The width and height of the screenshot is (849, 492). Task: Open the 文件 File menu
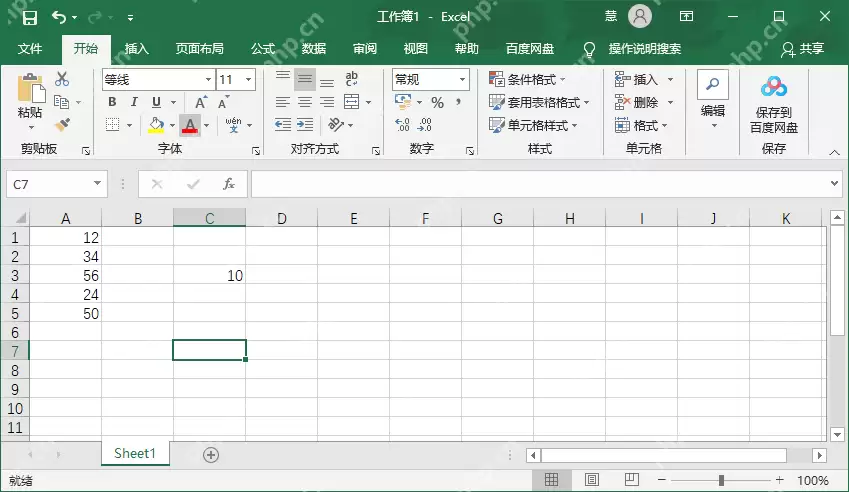[x=30, y=49]
